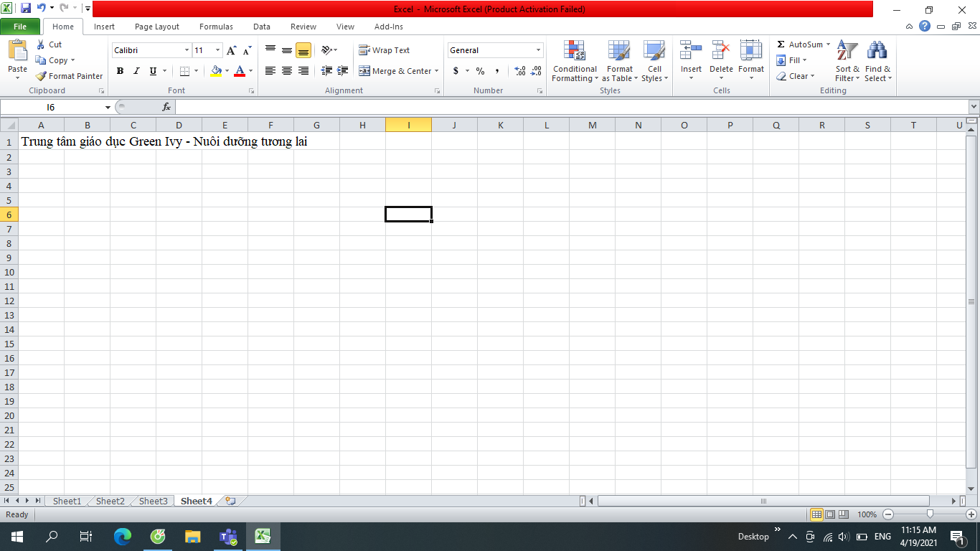Click the Insert cells icon

(691, 50)
